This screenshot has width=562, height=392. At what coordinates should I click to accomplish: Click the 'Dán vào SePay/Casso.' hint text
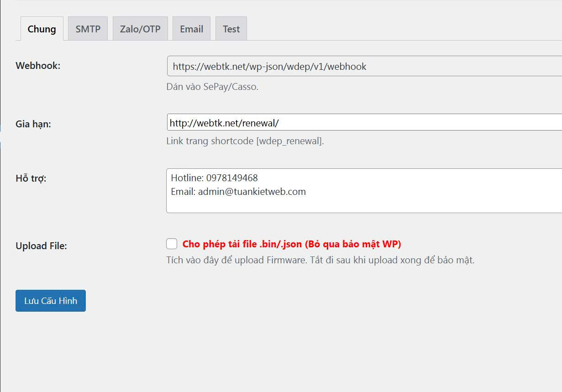tap(212, 87)
